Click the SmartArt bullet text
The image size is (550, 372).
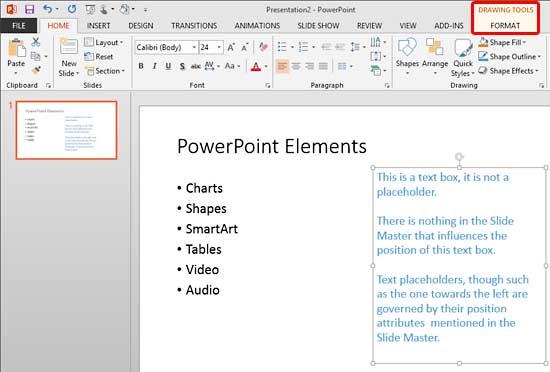coord(212,229)
